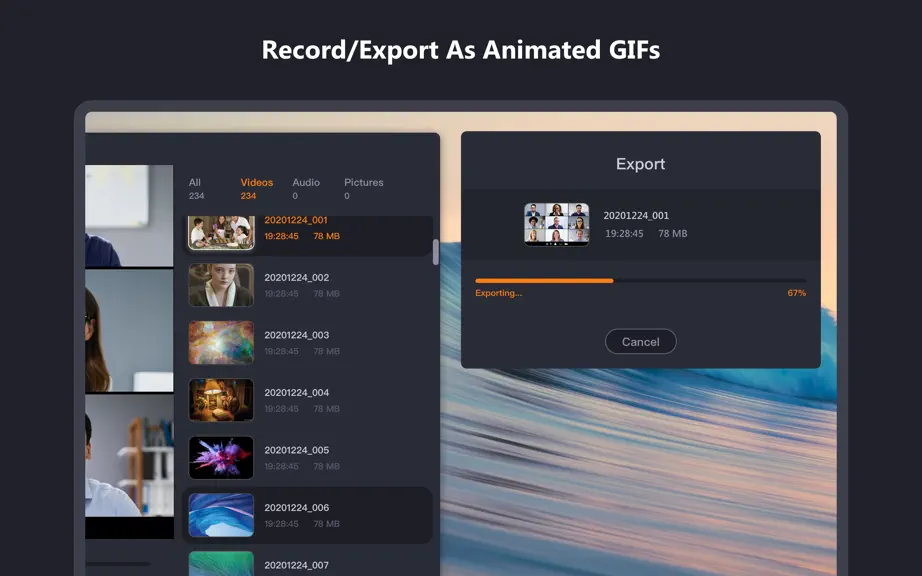
Task: Click the 67% progress value
Action: tap(797, 293)
